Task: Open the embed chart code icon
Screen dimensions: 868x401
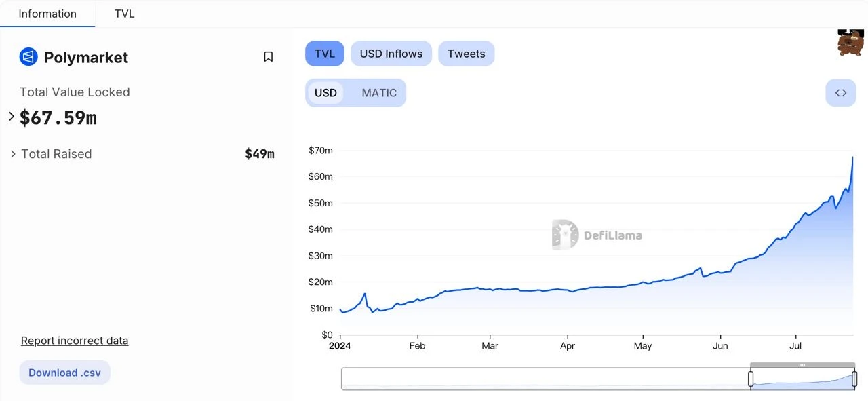Action: click(x=840, y=92)
